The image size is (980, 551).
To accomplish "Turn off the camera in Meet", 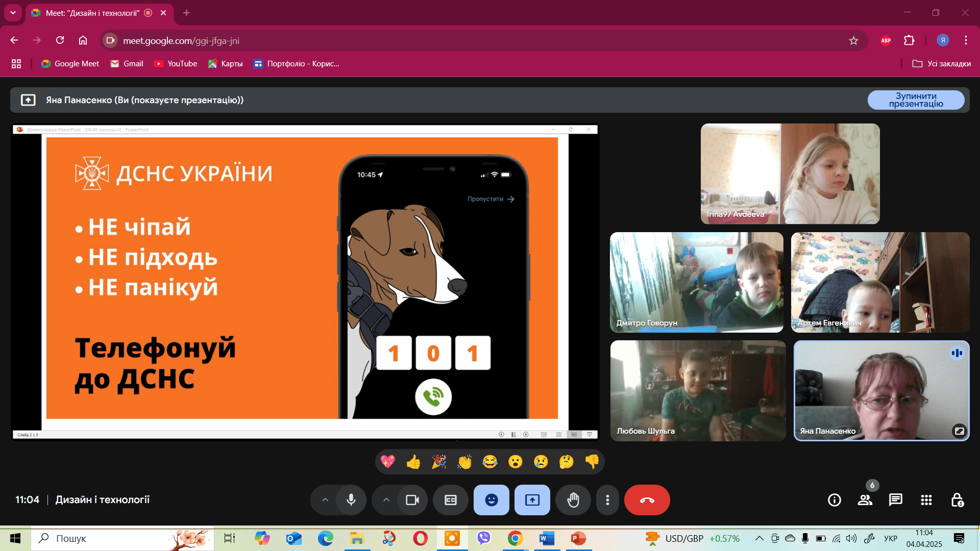I will tap(412, 500).
